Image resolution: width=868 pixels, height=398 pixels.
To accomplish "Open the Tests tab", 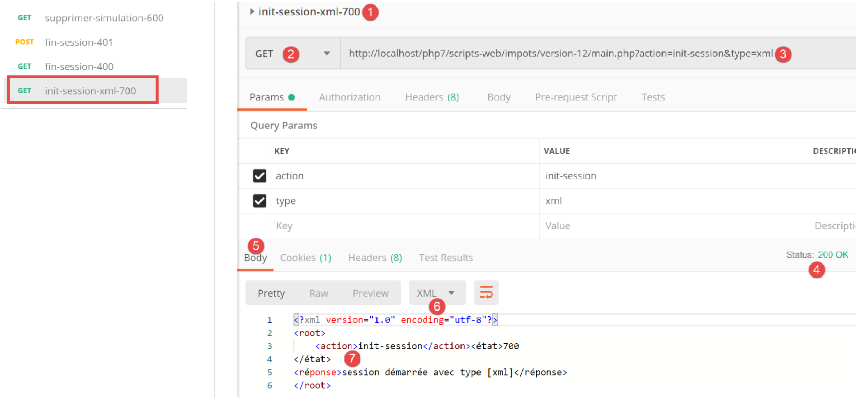I will click(653, 97).
